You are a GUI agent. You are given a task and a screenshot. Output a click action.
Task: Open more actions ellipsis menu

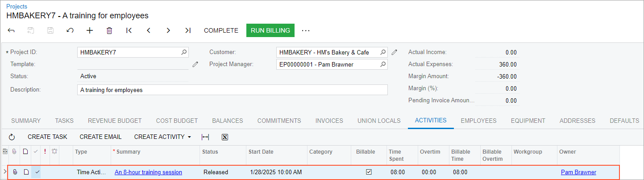coord(305,30)
